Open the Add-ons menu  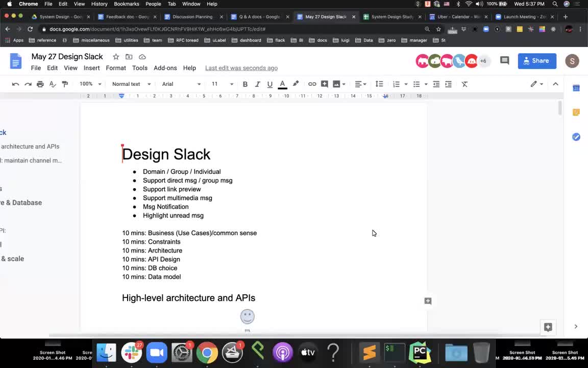point(165,68)
